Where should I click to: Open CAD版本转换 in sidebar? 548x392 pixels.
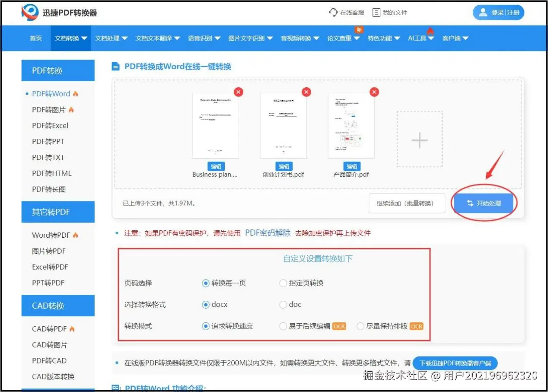tap(53, 376)
